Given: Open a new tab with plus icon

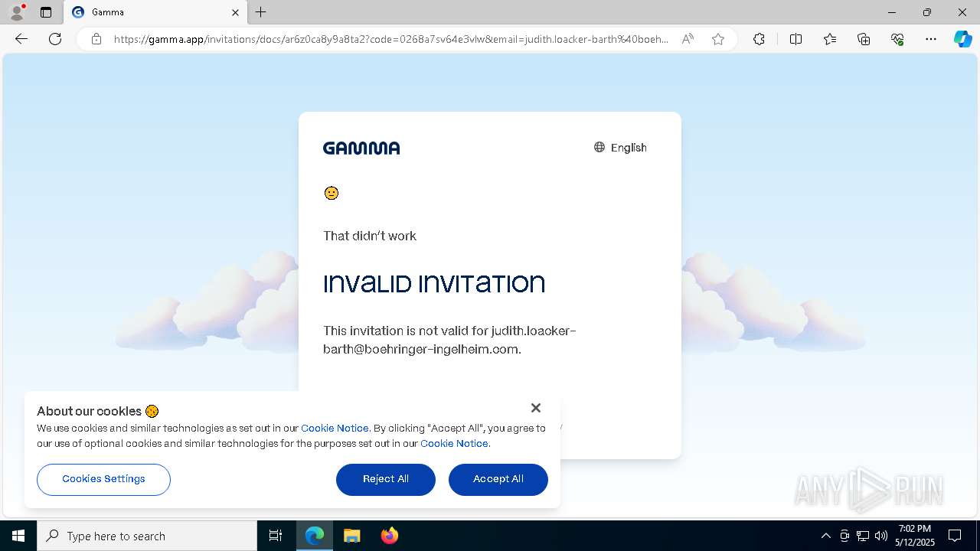Looking at the screenshot, I should tap(261, 12).
